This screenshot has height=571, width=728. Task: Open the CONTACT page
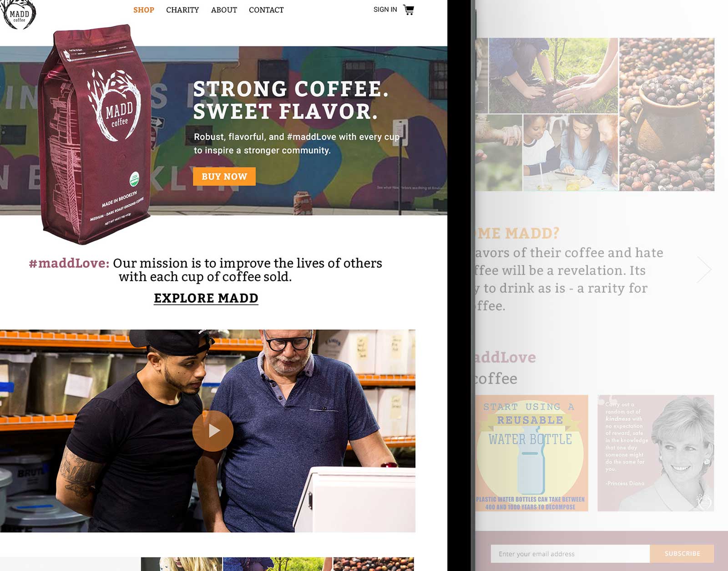click(x=266, y=10)
